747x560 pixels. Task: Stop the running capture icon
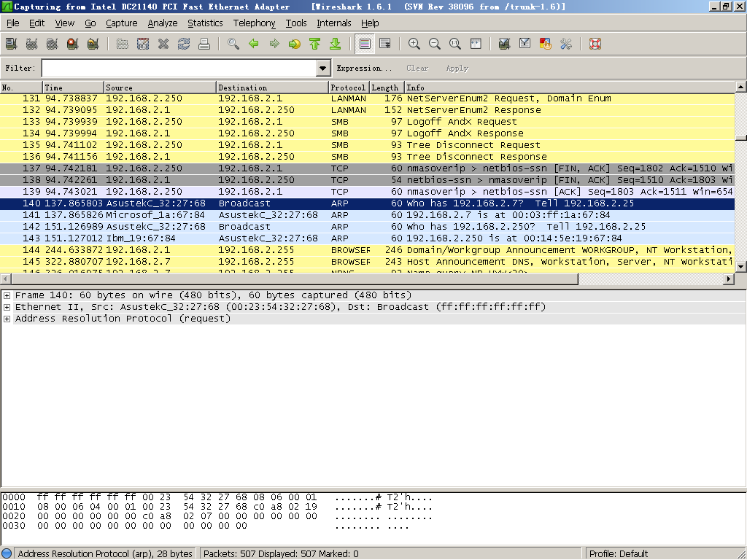(73, 44)
